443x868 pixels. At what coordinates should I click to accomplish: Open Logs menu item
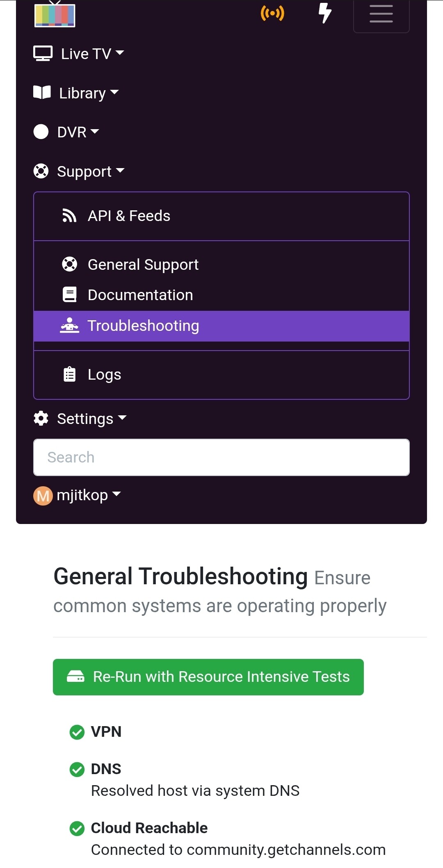(221, 375)
